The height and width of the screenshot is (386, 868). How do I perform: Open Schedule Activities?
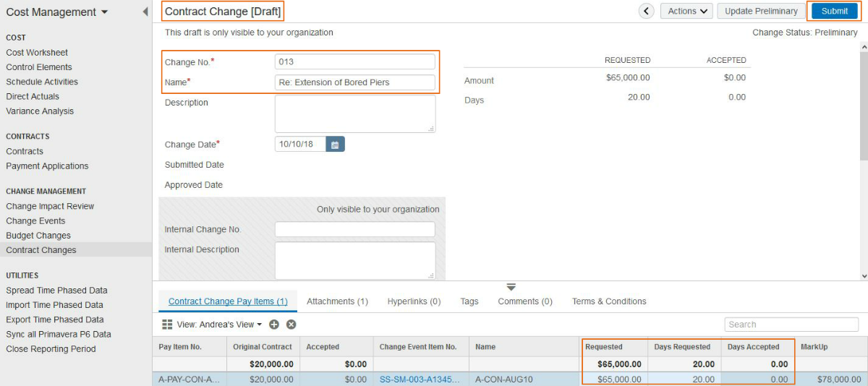tap(42, 82)
